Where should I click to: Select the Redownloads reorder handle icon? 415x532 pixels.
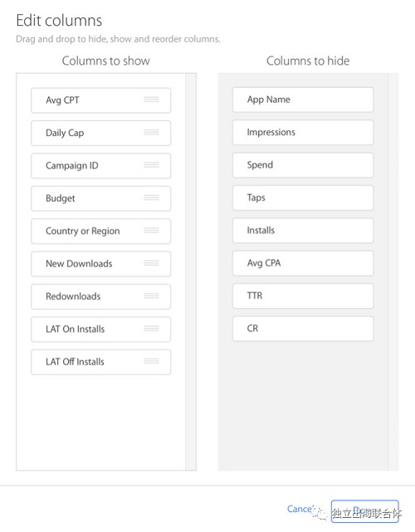[151, 295]
